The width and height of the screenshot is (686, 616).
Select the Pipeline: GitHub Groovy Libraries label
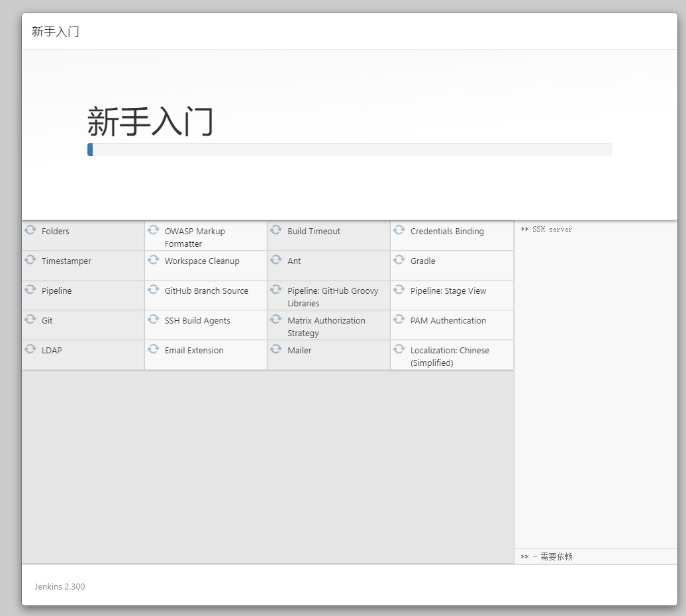333,297
